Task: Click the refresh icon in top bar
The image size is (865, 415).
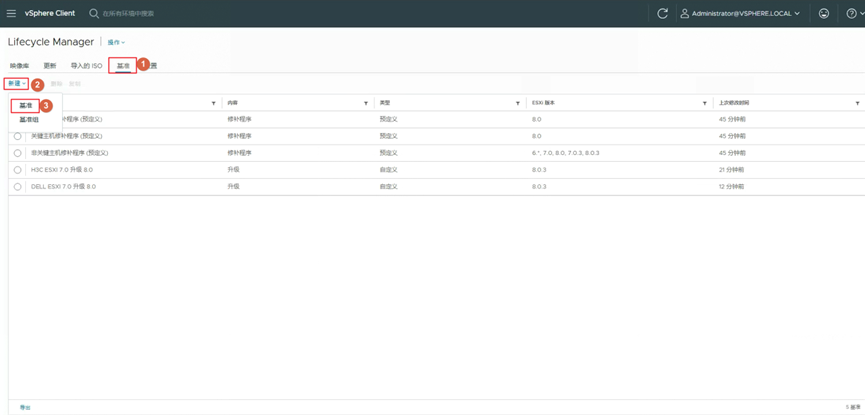Action: [x=663, y=14]
